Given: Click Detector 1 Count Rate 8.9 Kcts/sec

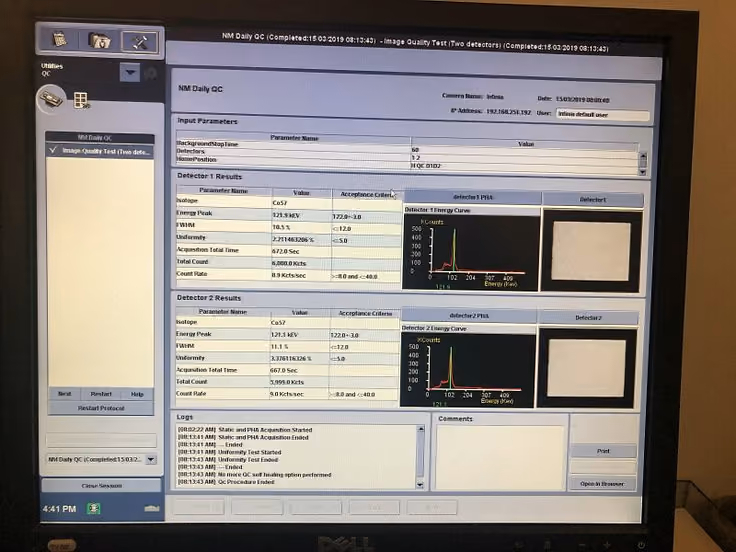Looking at the screenshot, I should 288,276.
